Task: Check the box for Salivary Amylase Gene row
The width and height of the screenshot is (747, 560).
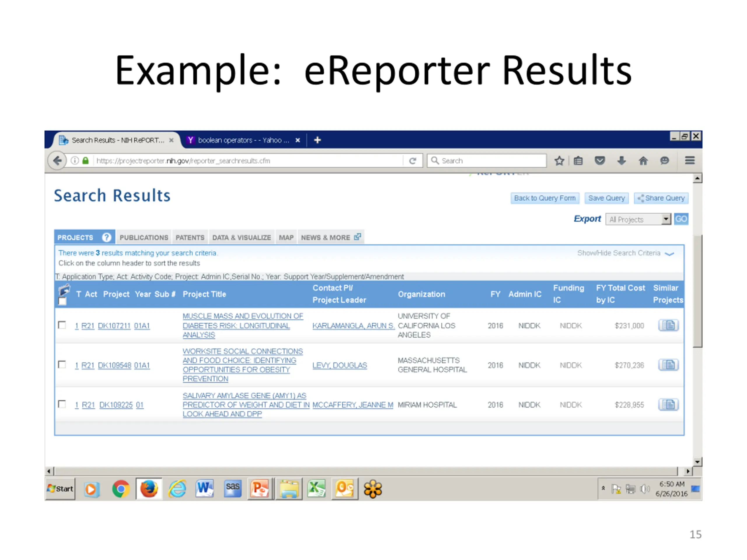Action: pos(62,404)
